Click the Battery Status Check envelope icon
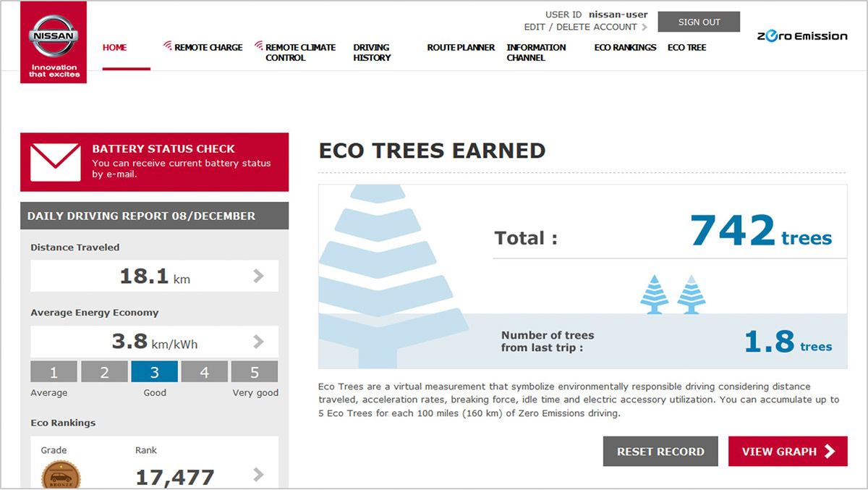868x490 pixels. 56,162
